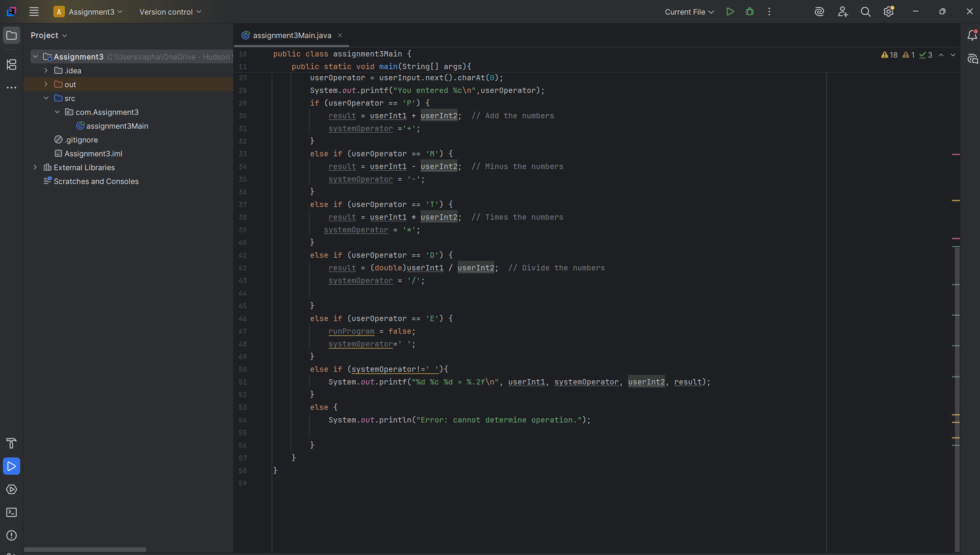The image size is (980, 555).
Task: Open the AI Assistant swirl icon in the top toolbar
Action: [x=819, y=12]
